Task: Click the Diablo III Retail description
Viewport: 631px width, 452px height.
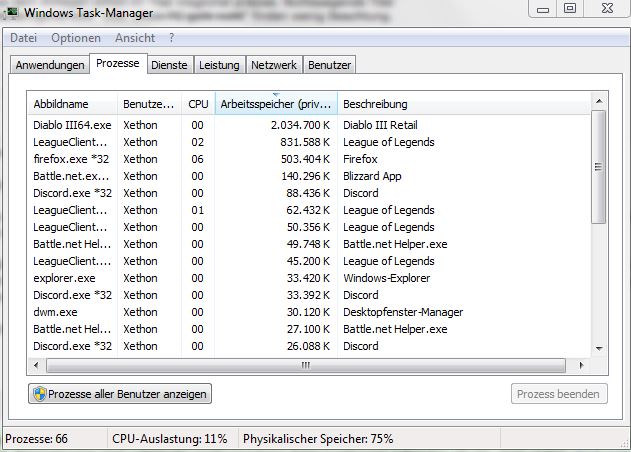Action: click(x=380, y=125)
